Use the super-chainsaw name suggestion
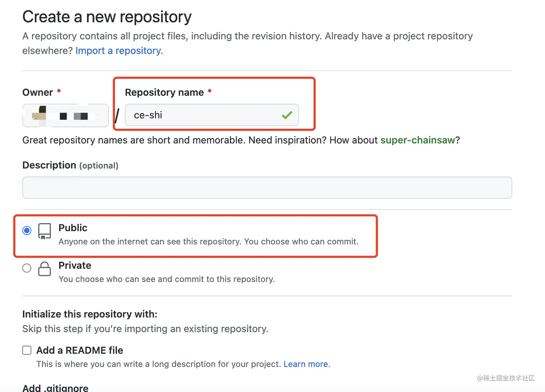This screenshot has height=392, width=545. 417,140
